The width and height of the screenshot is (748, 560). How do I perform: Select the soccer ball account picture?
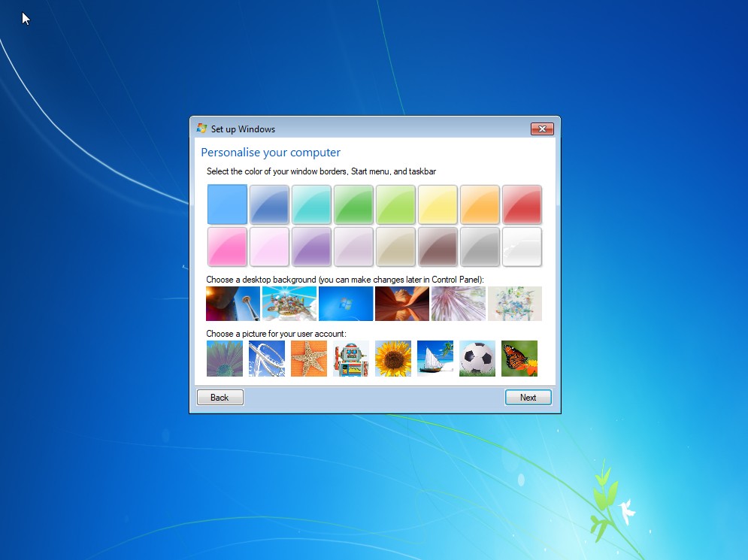click(x=477, y=359)
